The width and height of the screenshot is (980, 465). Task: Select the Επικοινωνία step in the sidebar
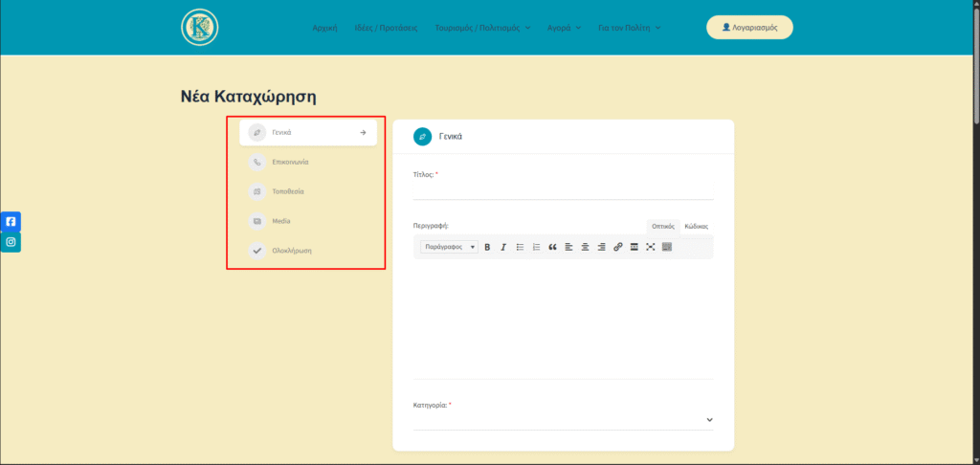290,163
